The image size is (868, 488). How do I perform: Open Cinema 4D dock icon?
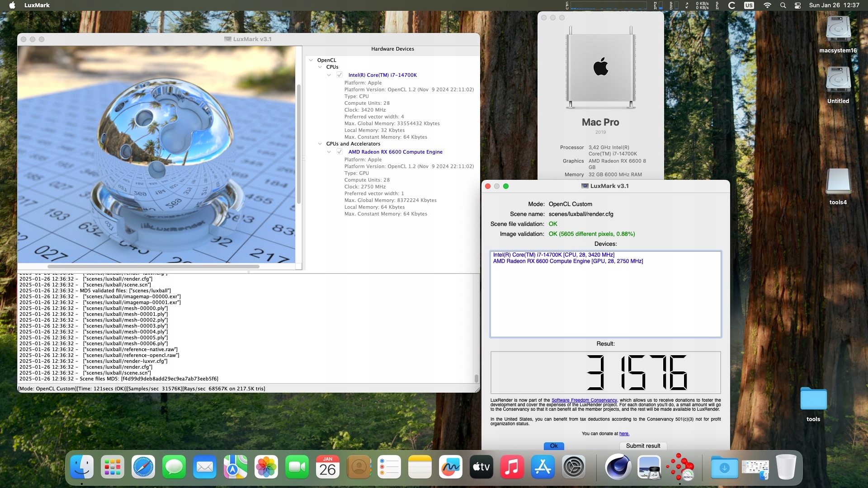[618, 467]
